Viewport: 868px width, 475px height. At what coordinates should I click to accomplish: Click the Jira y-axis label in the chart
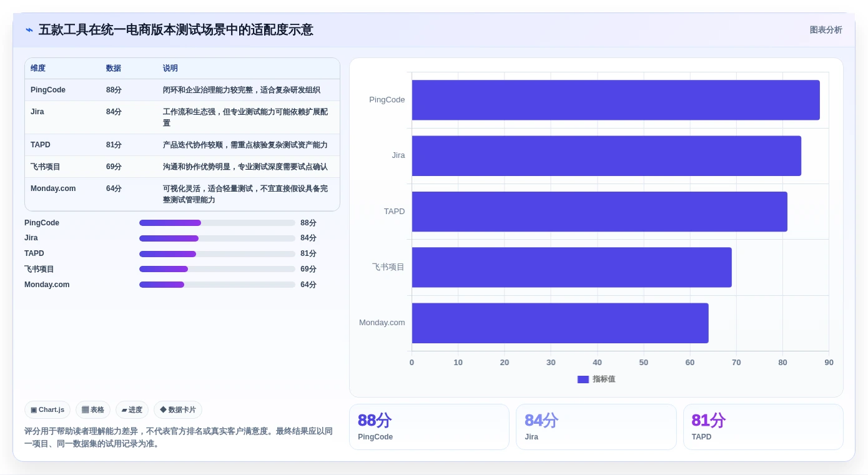click(x=398, y=155)
